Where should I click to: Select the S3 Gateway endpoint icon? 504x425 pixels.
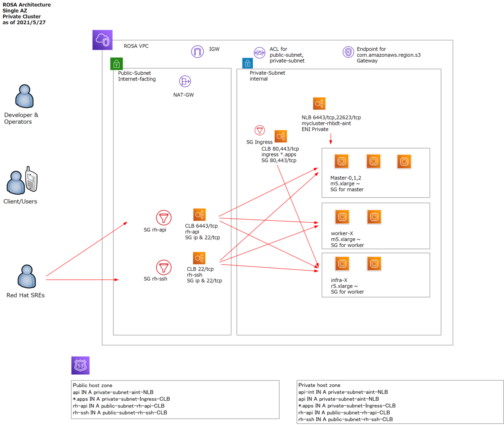pyautogui.click(x=348, y=52)
